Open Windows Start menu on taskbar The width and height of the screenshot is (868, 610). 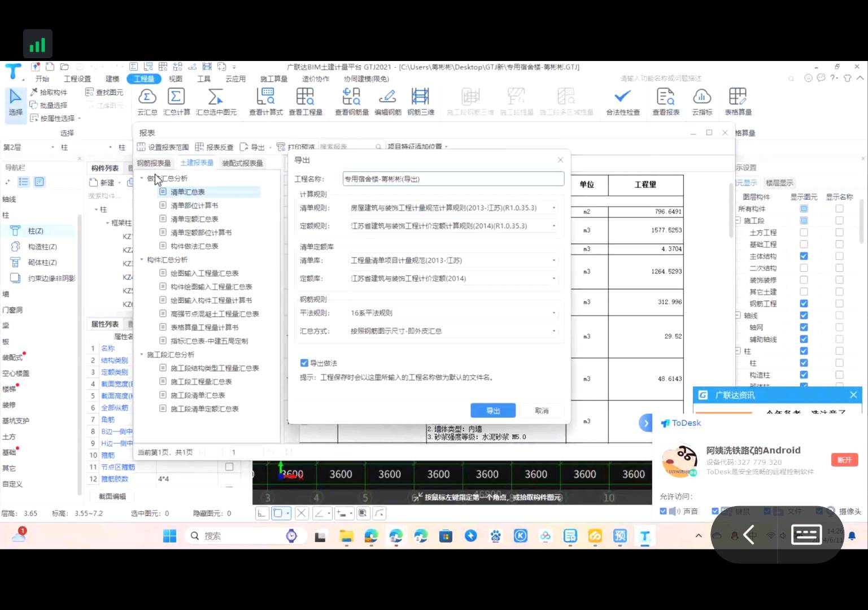pos(169,535)
